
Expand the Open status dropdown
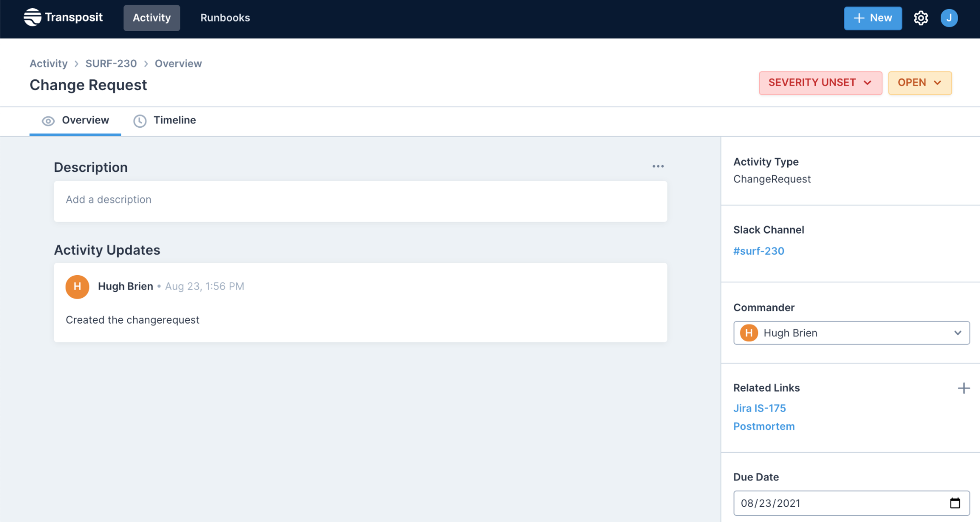click(919, 83)
